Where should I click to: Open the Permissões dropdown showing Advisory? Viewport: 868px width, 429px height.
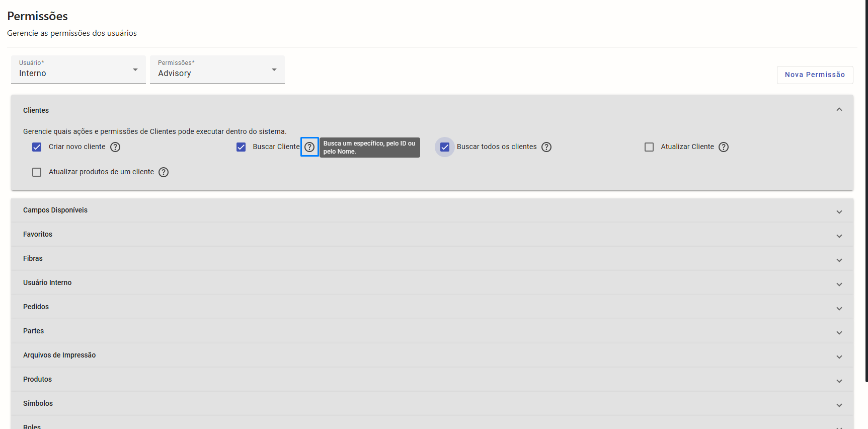click(x=217, y=69)
